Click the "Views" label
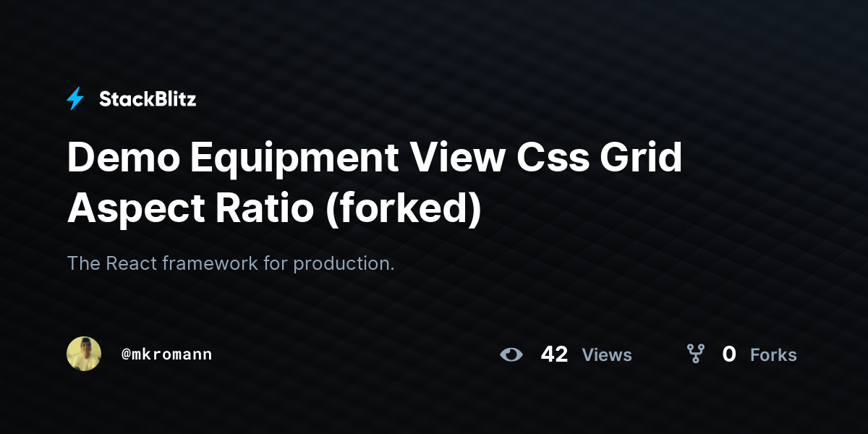This screenshot has width=868, height=434. pyautogui.click(x=607, y=355)
